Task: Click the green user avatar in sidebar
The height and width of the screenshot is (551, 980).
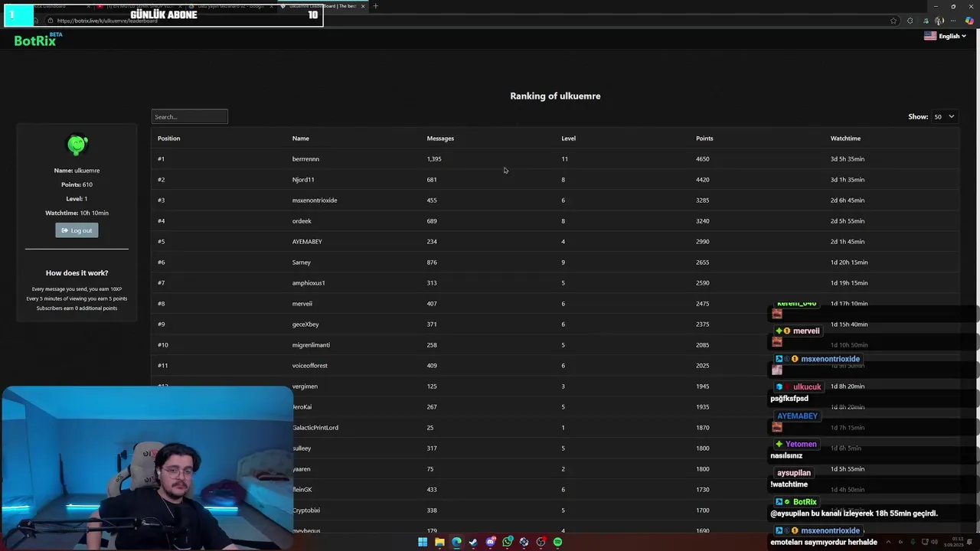Action: click(x=77, y=145)
